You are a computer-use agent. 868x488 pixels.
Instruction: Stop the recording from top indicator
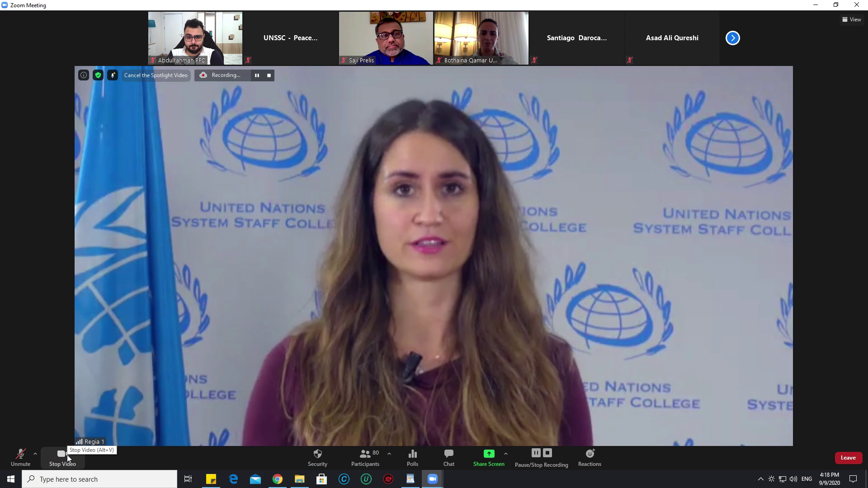269,75
